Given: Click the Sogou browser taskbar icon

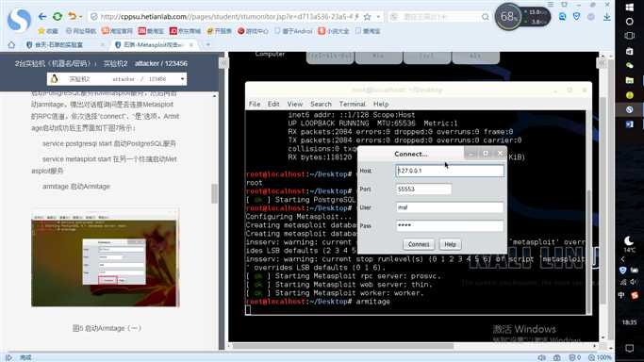Looking at the screenshot, I should click(630, 109).
